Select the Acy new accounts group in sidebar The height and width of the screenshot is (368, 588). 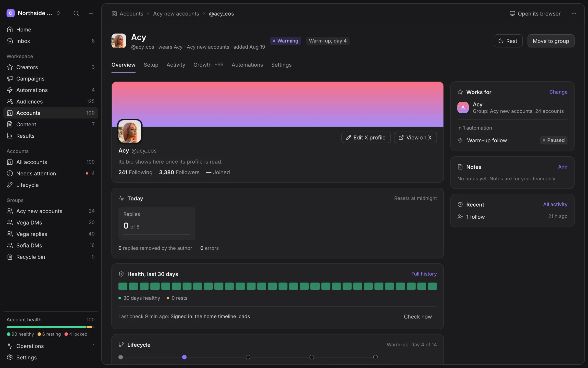[x=50, y=211]
